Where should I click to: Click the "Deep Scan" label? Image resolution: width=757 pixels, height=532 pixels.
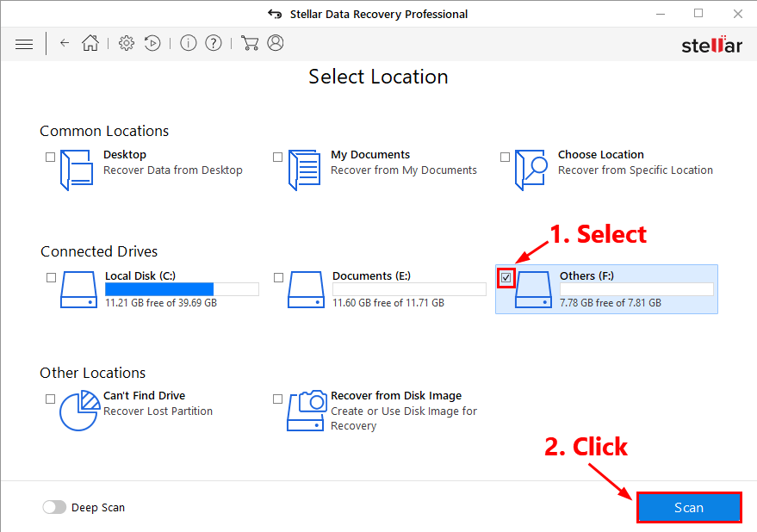click(x=98, y=507)
